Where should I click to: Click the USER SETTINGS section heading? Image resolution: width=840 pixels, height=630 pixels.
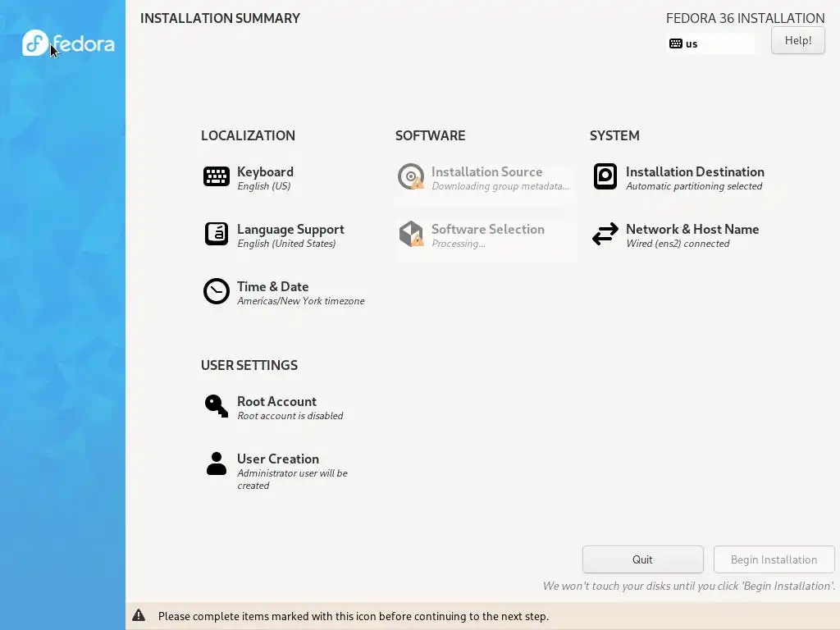249,365
